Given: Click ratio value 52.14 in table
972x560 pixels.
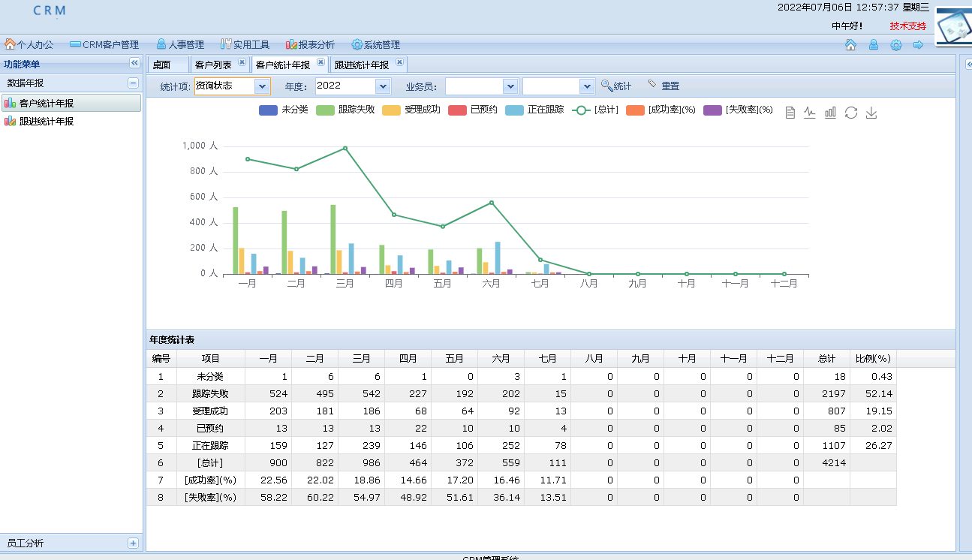Looking at the screenshot, I should pos(879,393).
